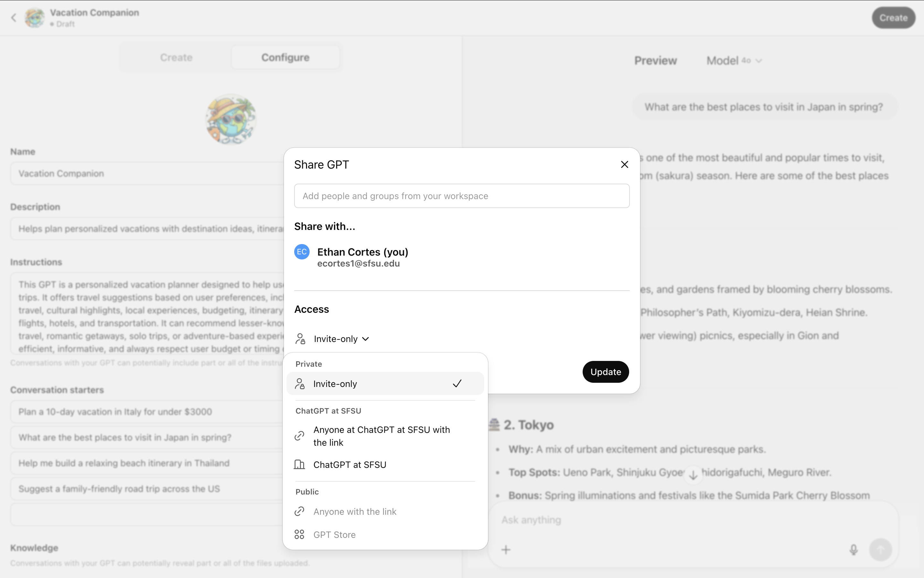The width and height of the screenshot is (924, 578).
Task: Open the Invite-only access dropdown
Action: (341, 339)
